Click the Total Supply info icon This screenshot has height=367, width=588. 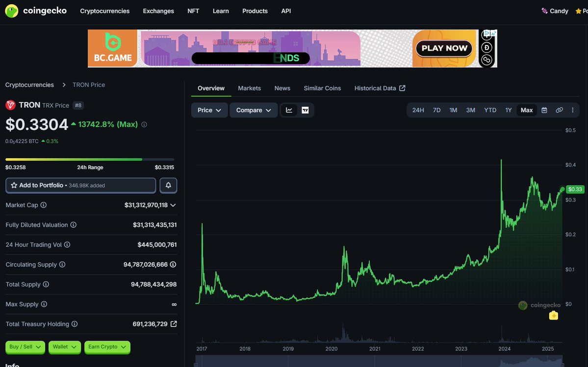coord(46,284)
